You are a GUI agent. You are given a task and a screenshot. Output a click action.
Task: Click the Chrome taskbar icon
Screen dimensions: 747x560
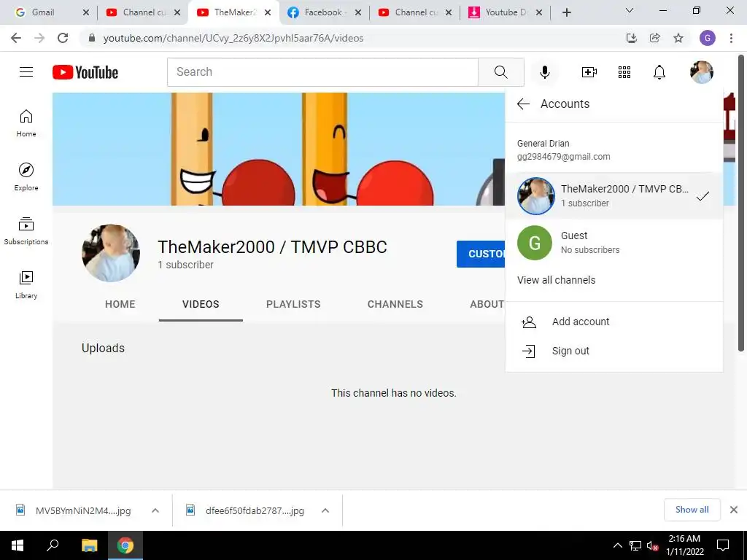pyautogui.click(x=125, y=545)
